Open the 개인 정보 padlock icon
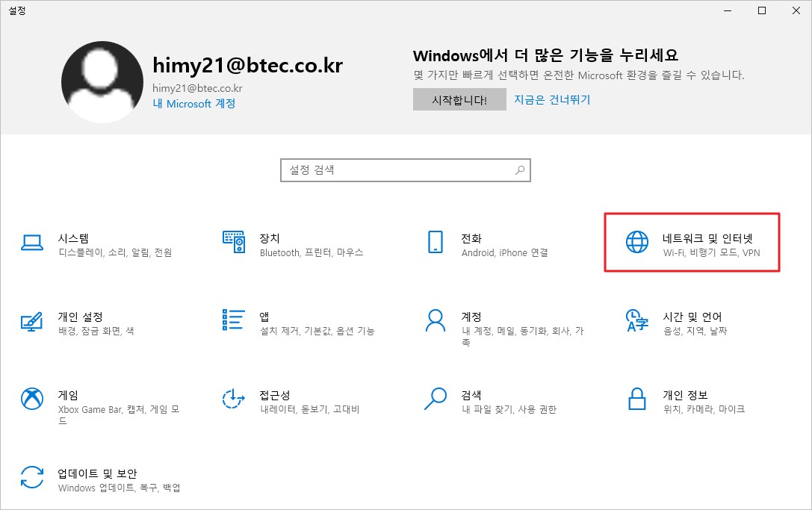This screenshot has height=510, width=812. coord(637,399)
